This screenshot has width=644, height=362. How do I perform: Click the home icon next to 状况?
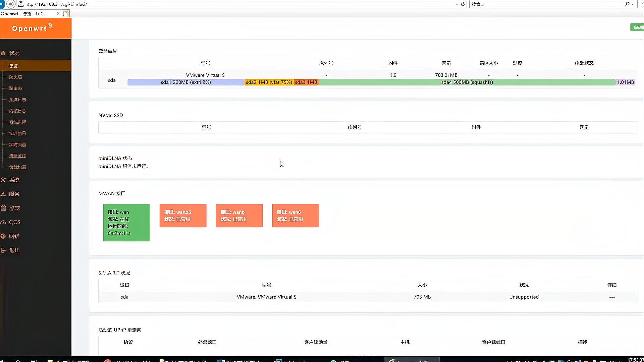click(x=3, y=53)
